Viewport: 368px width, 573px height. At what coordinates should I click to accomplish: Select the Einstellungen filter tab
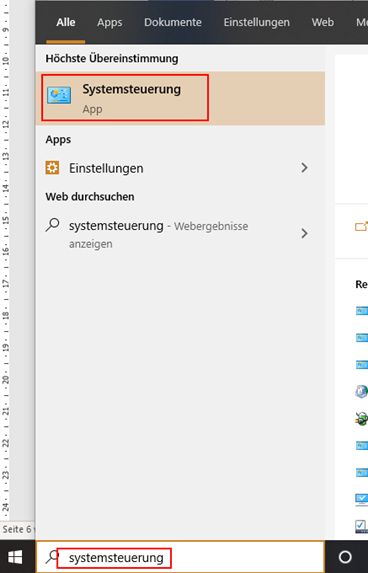point(257,22)
